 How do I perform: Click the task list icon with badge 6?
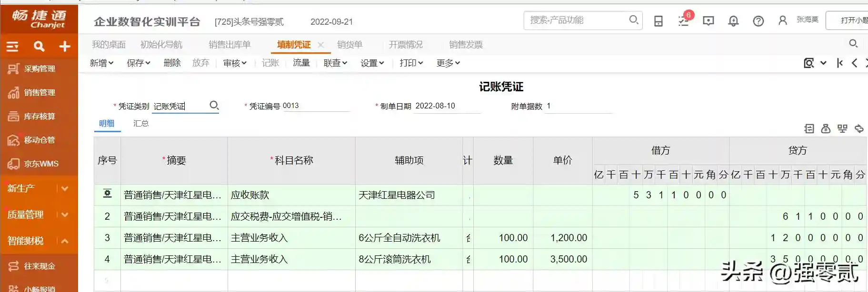pyautogui.click(x=684, y=21)
